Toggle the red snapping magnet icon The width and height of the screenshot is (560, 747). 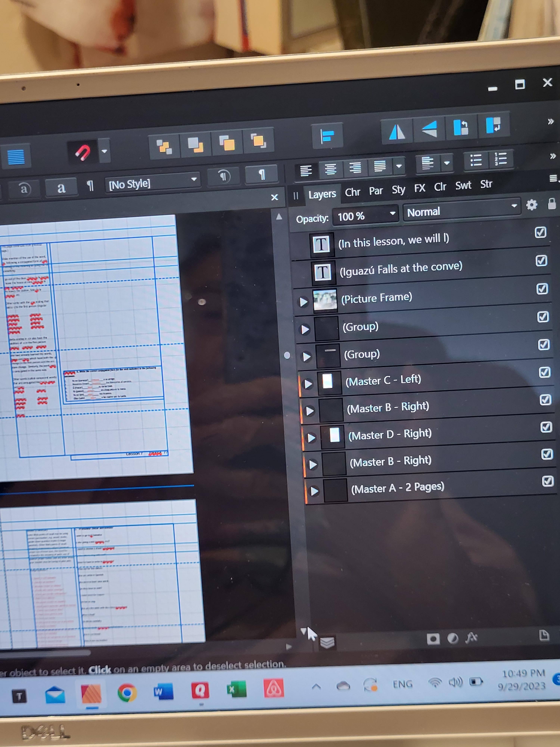pos(83,153)
